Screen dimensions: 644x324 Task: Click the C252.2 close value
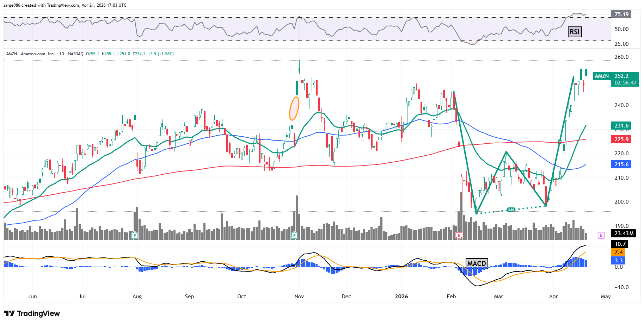coord(139,54)
